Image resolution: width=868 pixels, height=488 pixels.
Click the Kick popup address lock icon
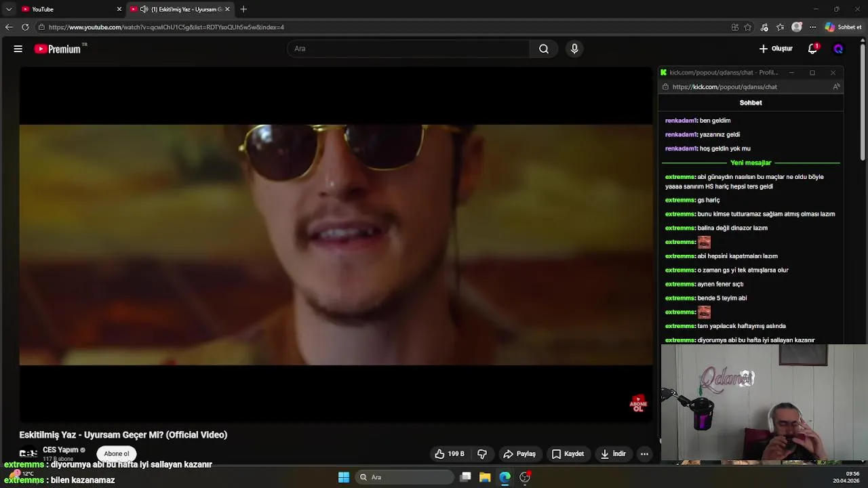coord(665,87)
